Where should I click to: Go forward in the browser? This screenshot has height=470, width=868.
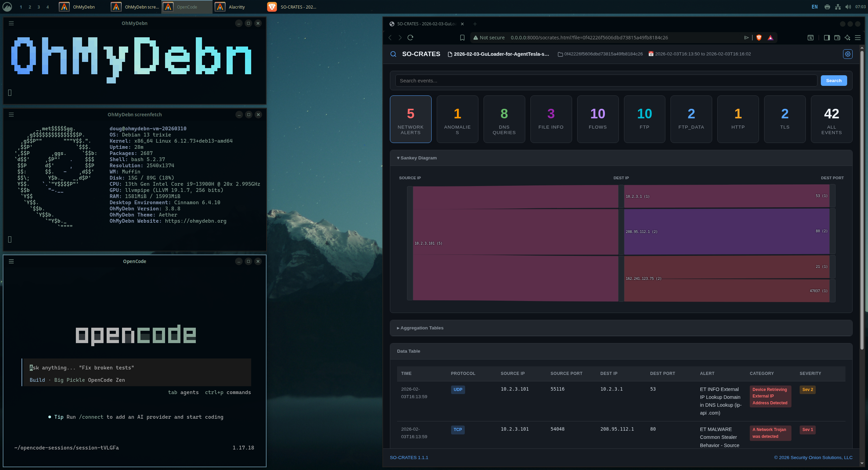pos(400,38)
